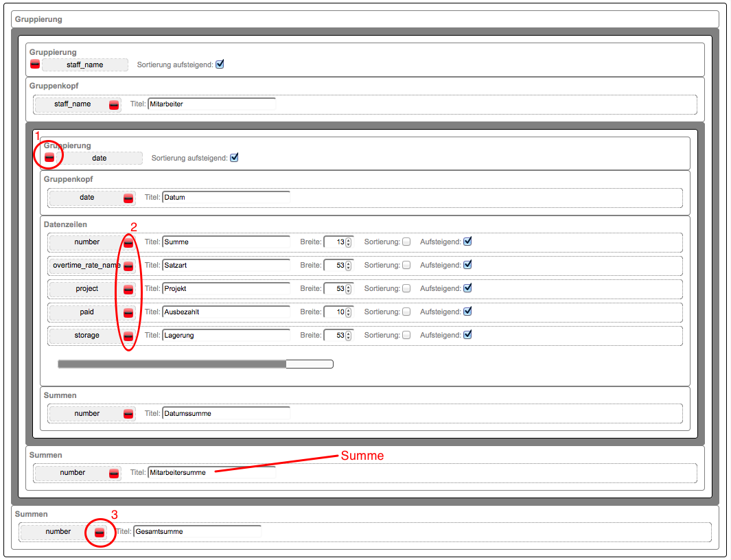Click the horizontal width bar below the data rows
Viewport: 731px width, 560px height.
click(195, 364)
